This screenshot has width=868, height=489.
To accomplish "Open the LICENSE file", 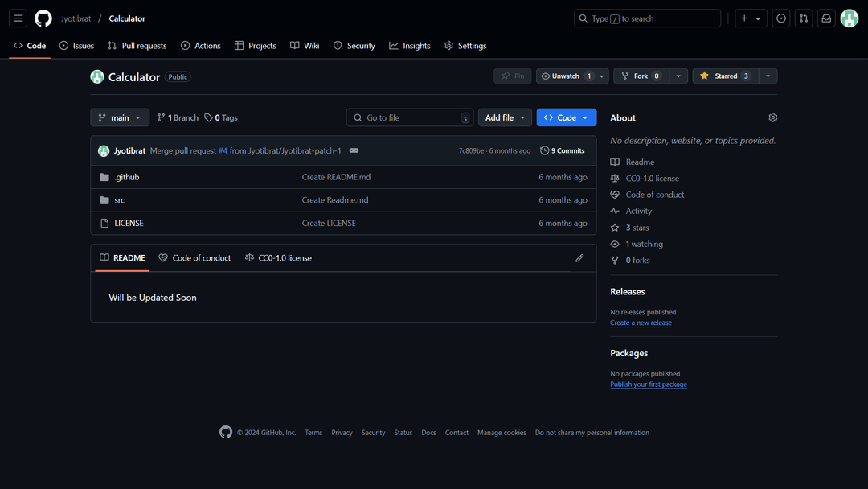I will tap(129, 223).
